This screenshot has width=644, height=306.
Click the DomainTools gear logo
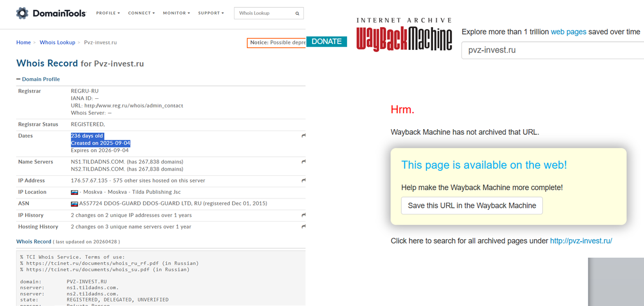pyautogui.click(x=22, y=13)
